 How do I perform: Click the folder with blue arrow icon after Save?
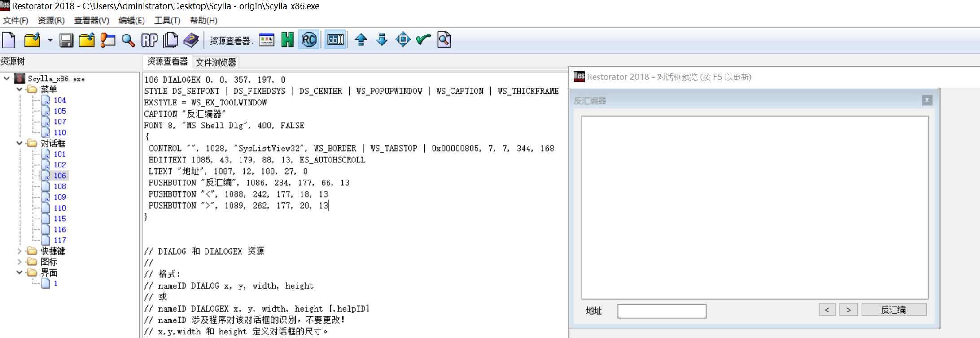tap(87, 40)
